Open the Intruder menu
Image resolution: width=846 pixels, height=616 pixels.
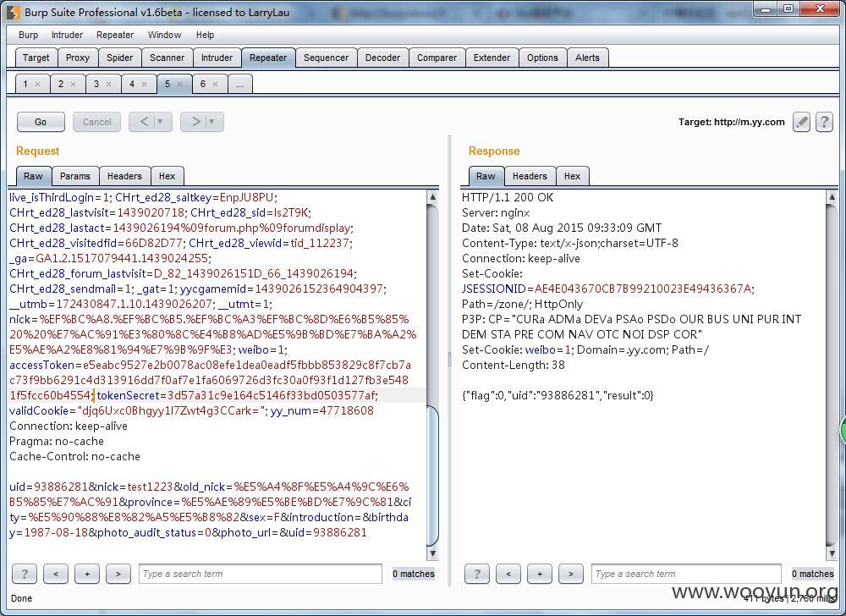click(x=67, y=35)
